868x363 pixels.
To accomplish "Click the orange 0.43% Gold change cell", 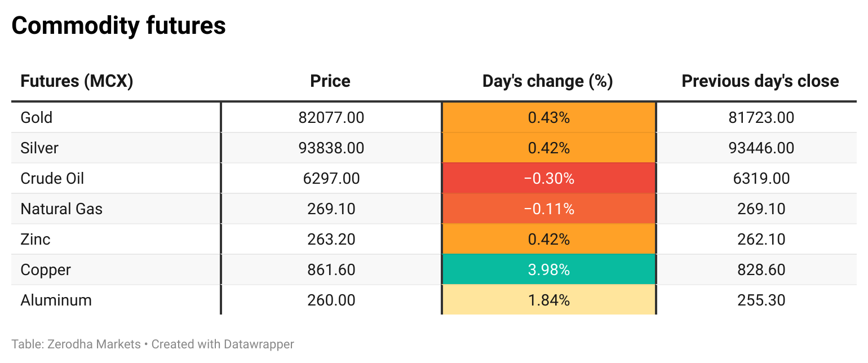I will pyautogui.click(x=549, y=117).
